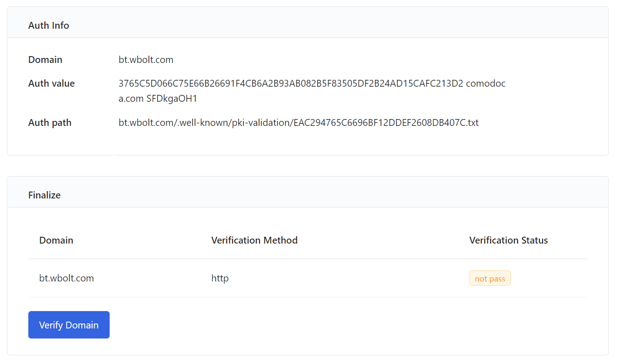This screenshot has height=364, width=618.
Task: Select bt.wbolt.com in the Finalize table row
Action: point(67,278)
